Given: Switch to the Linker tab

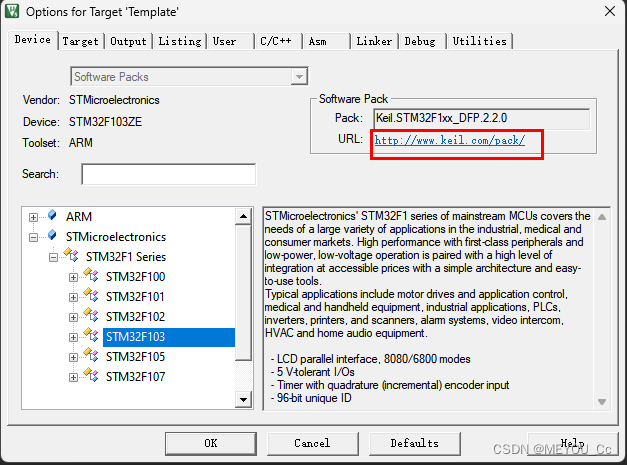Looking at the screenshot, I should click(374, 41).
